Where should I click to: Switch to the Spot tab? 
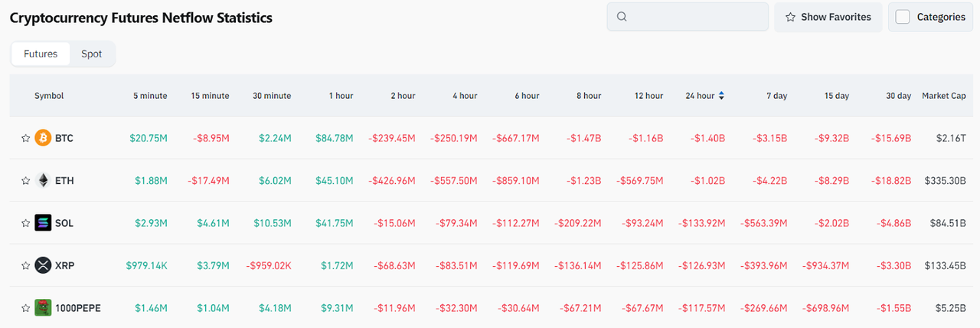[91, 54]
